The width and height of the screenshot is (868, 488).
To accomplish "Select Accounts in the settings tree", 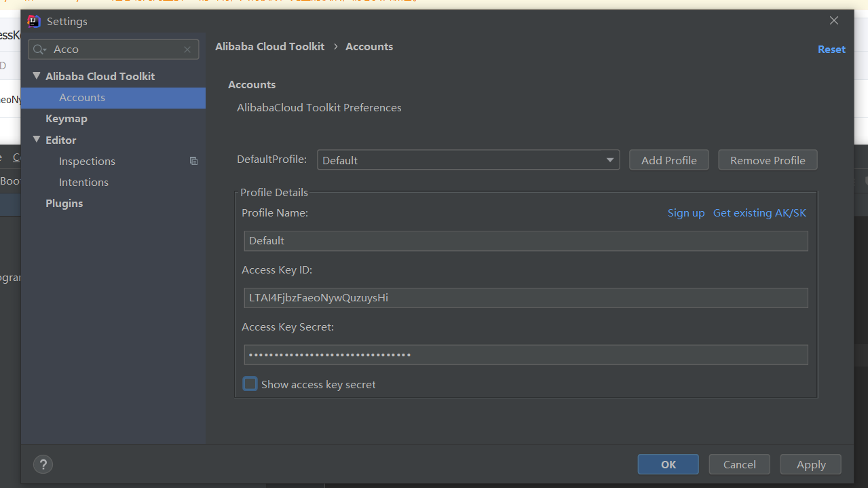I will tap(113, 98).
